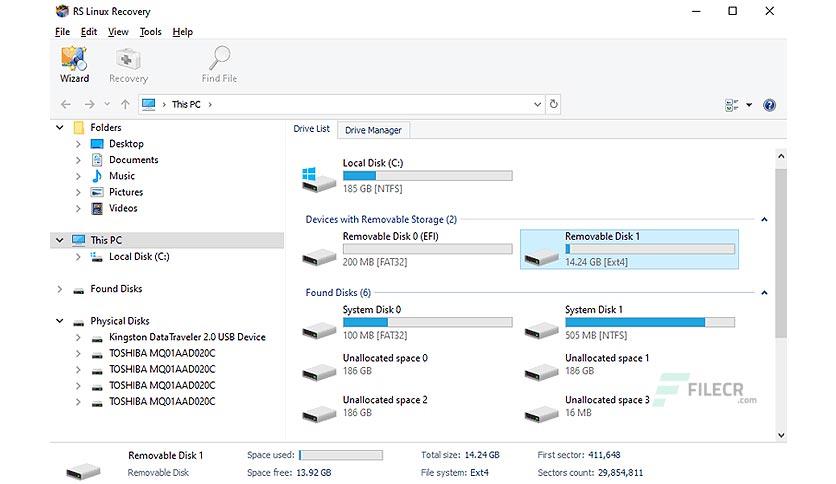Open the help question mark icon
The height and width of the screenshot is (484, 836).
tap(769, 105)
